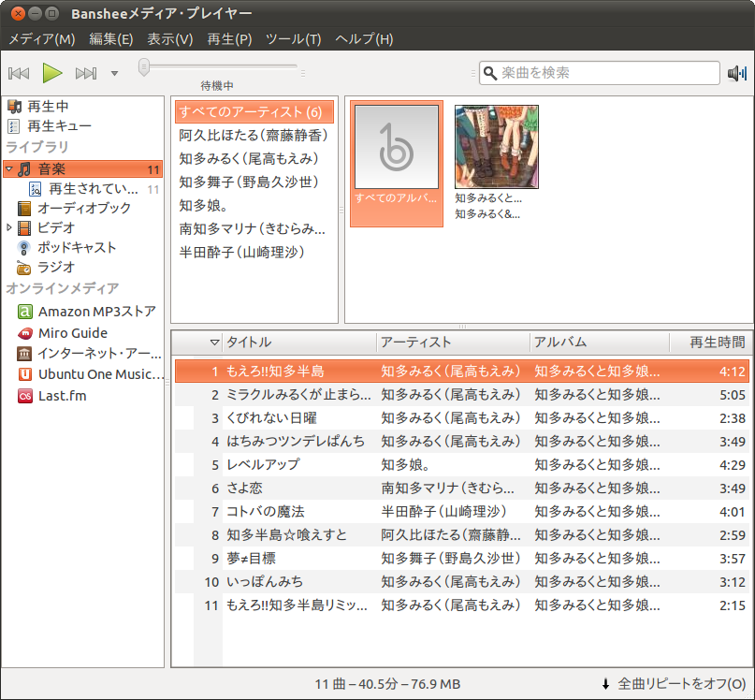The image size is (755, 700).
Task: Expand the ビデオ tree item
Action: pos(9,227)
